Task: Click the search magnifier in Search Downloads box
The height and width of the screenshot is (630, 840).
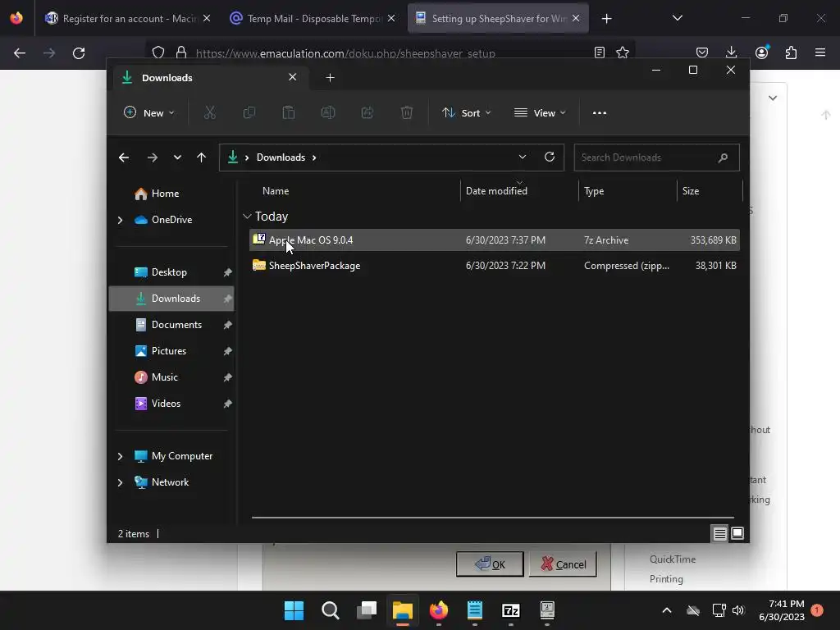Action: pyautogui.click(x=723, y=157)
